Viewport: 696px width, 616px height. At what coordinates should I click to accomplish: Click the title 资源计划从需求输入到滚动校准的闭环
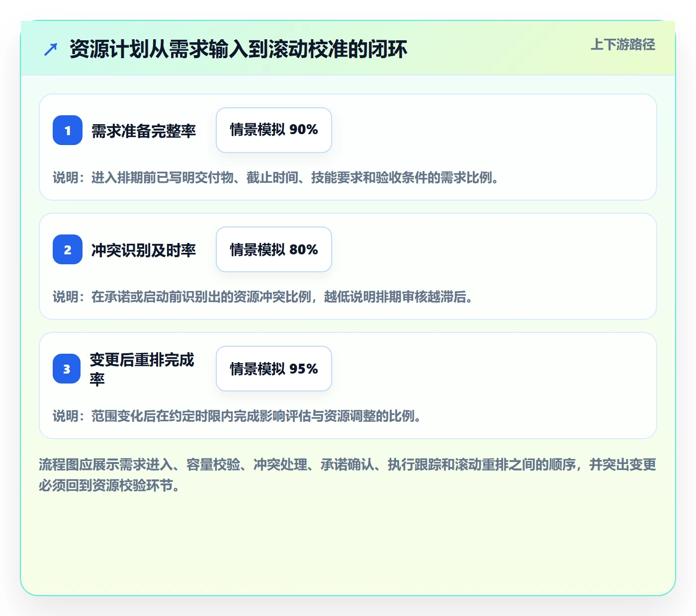point(238,49)
